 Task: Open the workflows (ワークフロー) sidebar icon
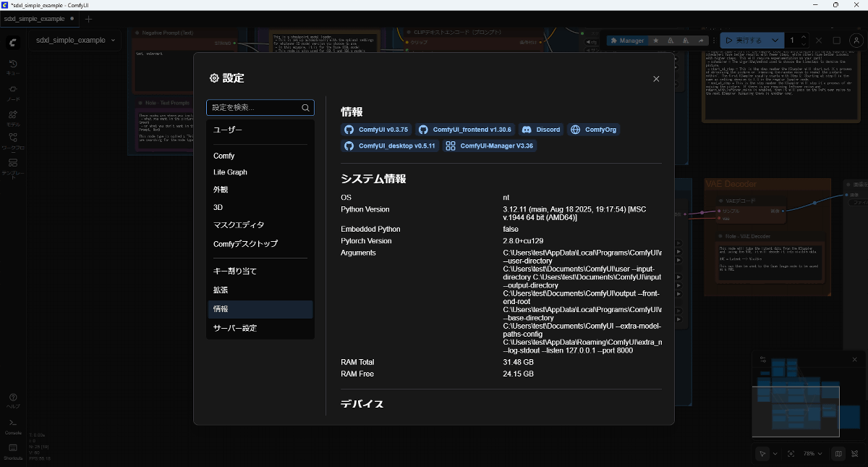point(13,143)
